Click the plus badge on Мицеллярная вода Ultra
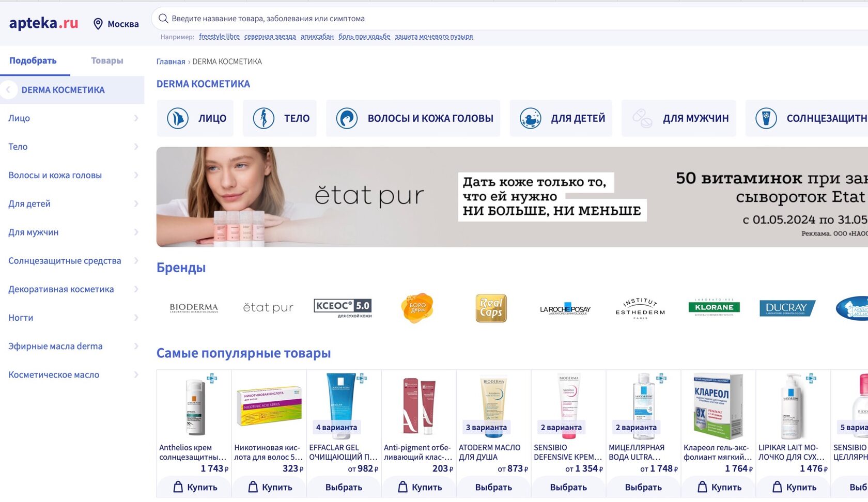 pos(661,379)
